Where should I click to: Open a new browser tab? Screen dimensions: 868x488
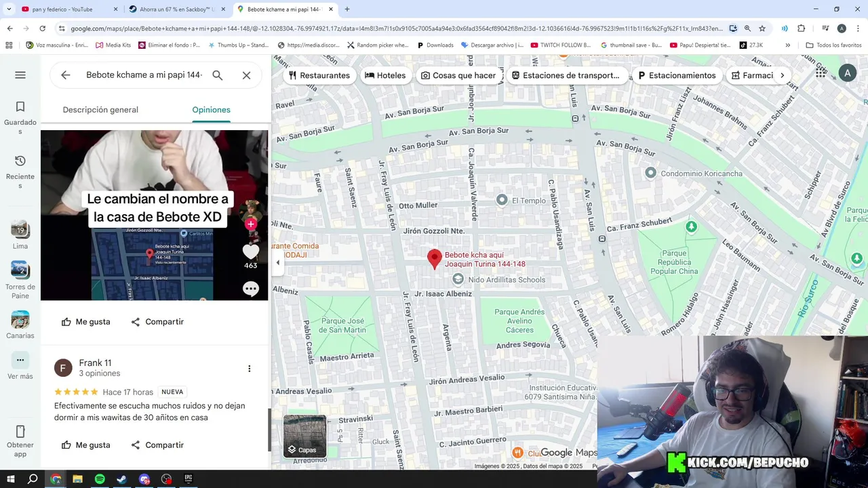pos(347,9)
